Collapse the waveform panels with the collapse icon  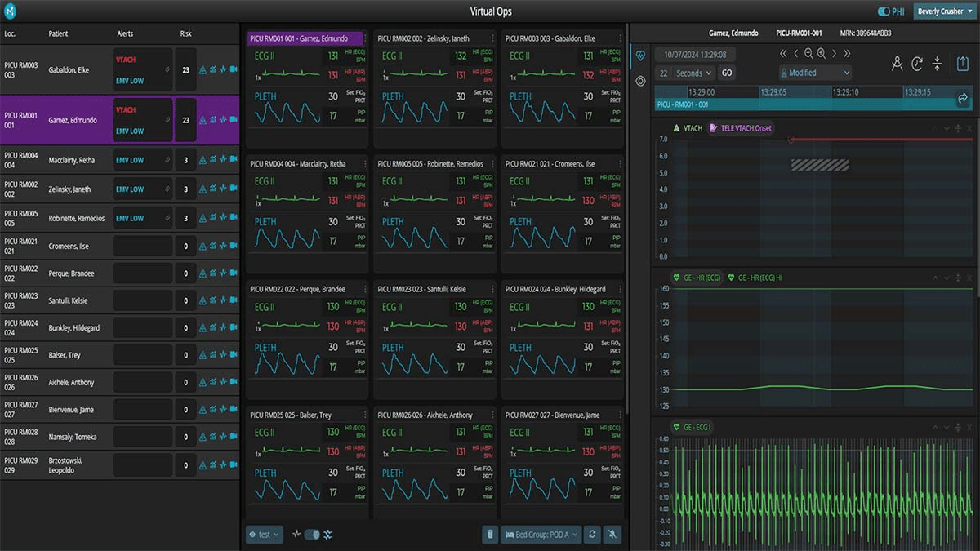click(937, 63)
